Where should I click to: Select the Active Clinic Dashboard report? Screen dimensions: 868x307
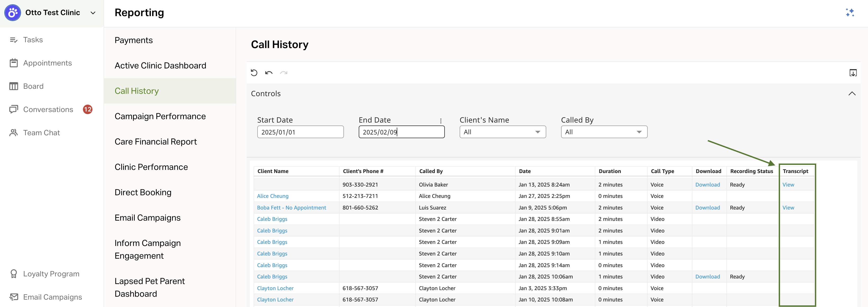click(160, 65)
